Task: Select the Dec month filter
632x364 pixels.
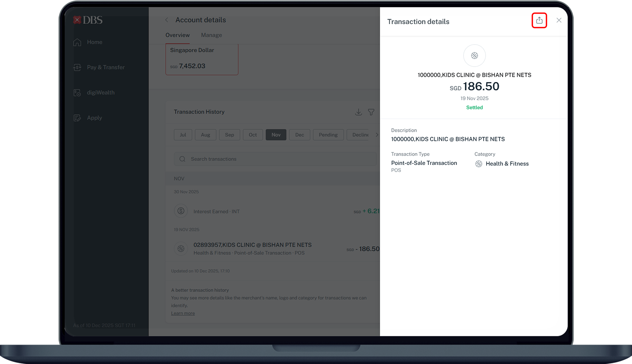Action: pyautogui.click(x=299, y=135)
